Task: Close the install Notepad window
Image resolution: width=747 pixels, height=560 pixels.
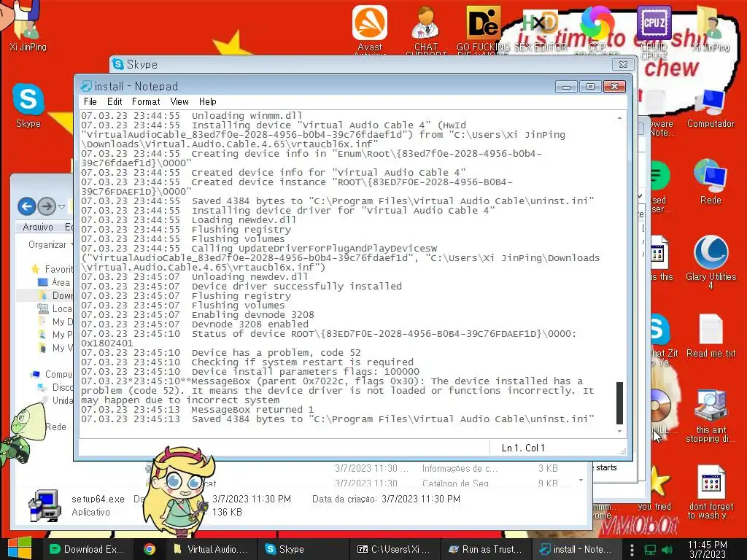Action: [x=614, y=87]
